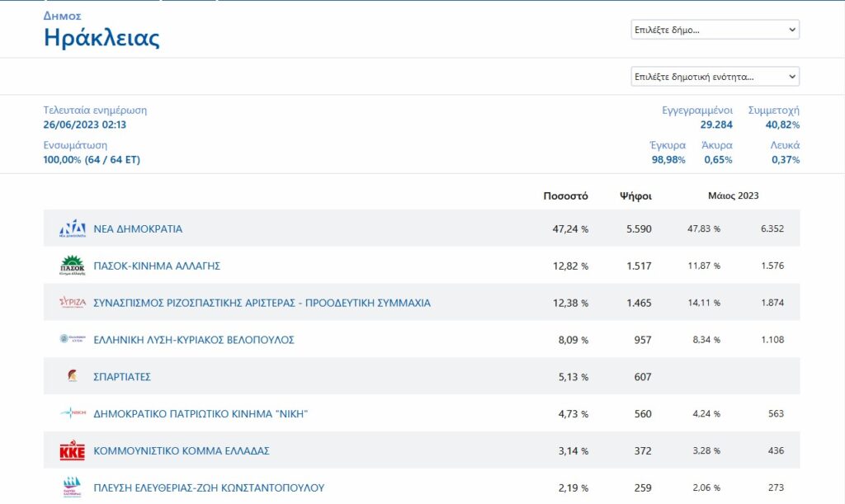Click the ΣΥΡΙΖΑ party logo
This screenshot has width=845, height=504.
click(x=72, y=303)
